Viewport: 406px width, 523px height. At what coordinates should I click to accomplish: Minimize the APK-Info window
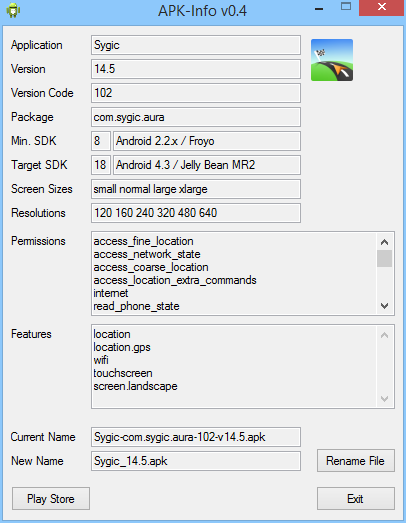[x=319, y=8]
